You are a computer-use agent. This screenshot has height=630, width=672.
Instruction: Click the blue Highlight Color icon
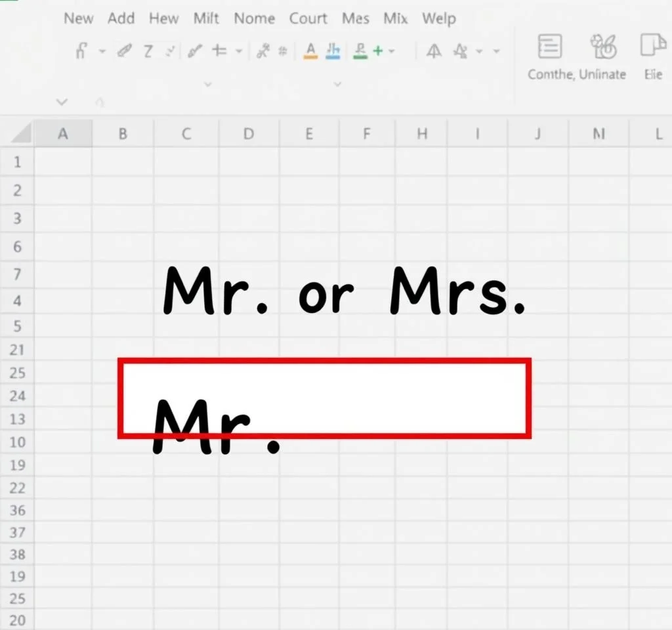332,51
